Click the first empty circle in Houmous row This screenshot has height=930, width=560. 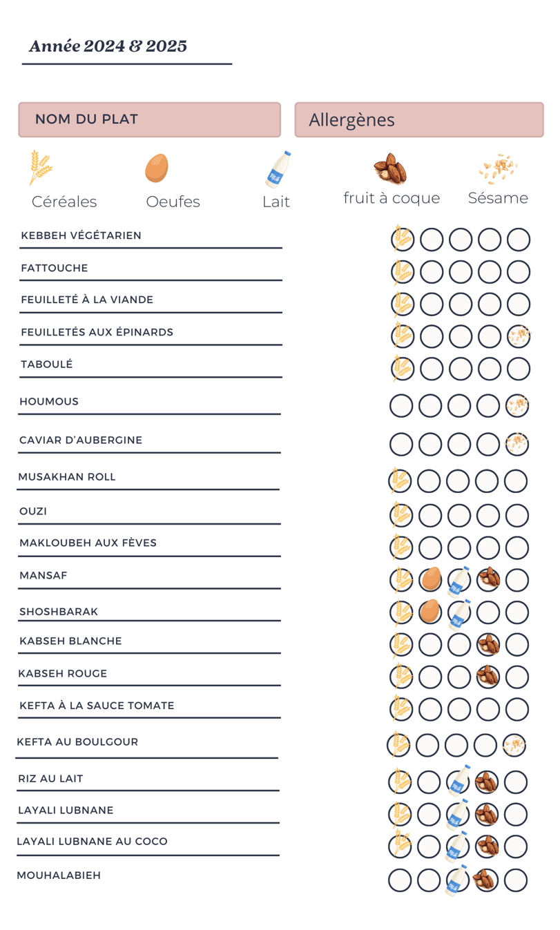coord(401,406)
